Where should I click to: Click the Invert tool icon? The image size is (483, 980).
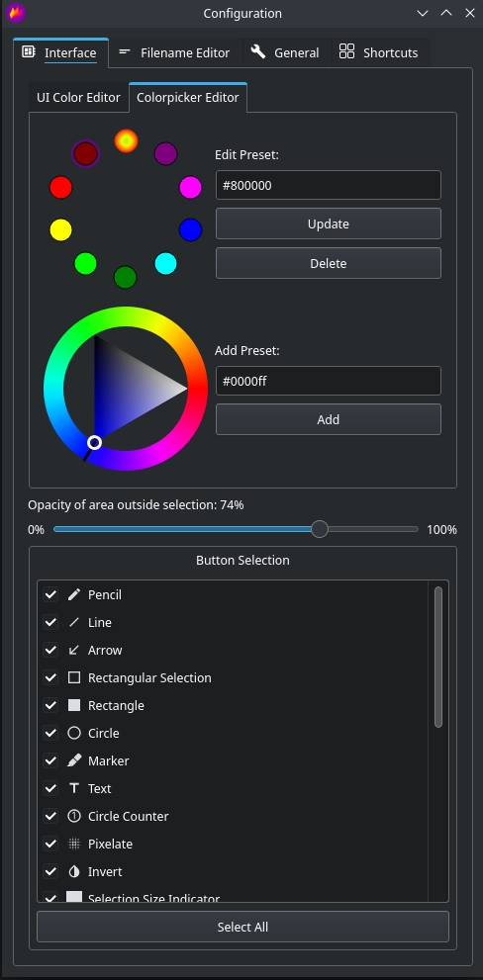(x=74, y=871)
